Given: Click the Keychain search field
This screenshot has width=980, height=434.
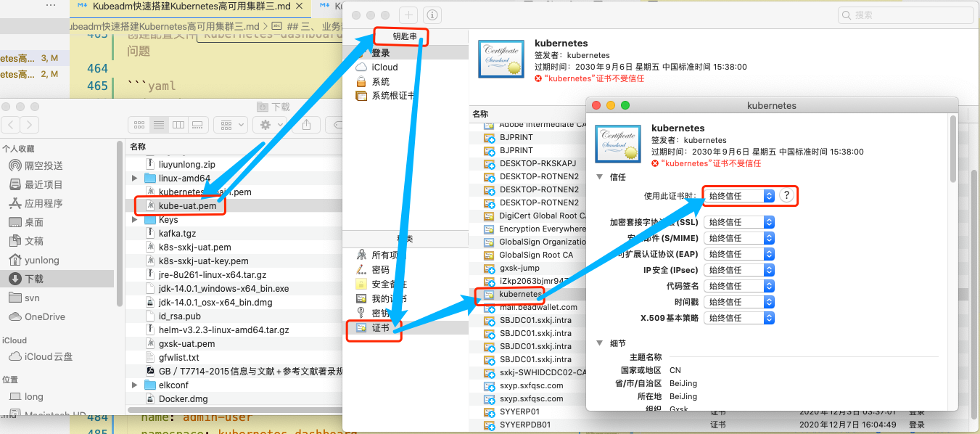Looking at the screenshot, I should click(905, 15).
